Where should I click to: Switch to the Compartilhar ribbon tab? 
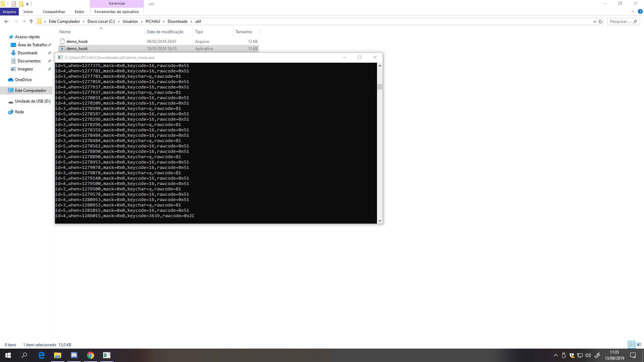pyautogui.click(x=54, y=12)
